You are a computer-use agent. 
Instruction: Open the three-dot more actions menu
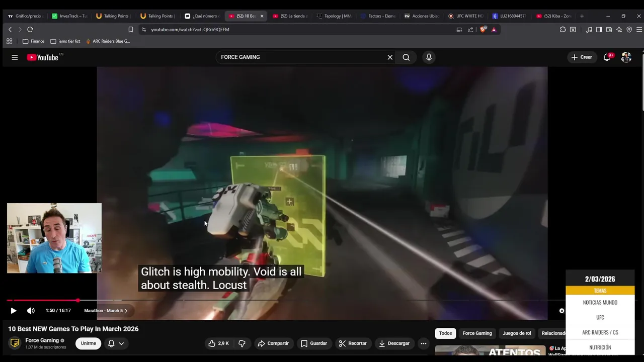pyautogui.click(x=424, y=343)
